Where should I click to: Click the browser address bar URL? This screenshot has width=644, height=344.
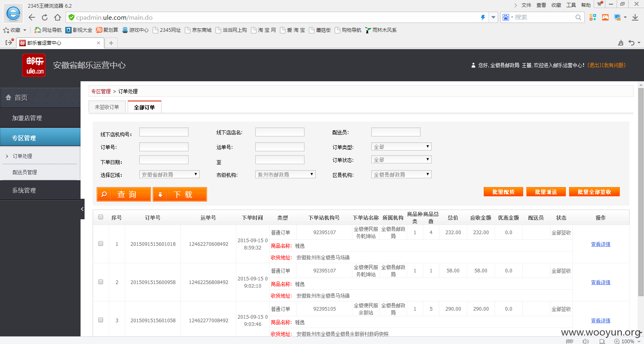coord(114,17)
